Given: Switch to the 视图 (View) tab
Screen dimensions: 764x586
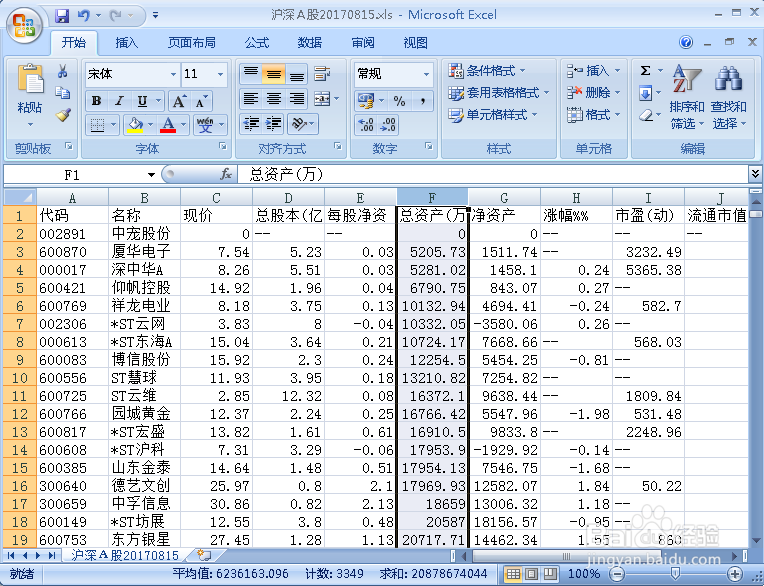Looking at the screenshot, I should point(416,43).
